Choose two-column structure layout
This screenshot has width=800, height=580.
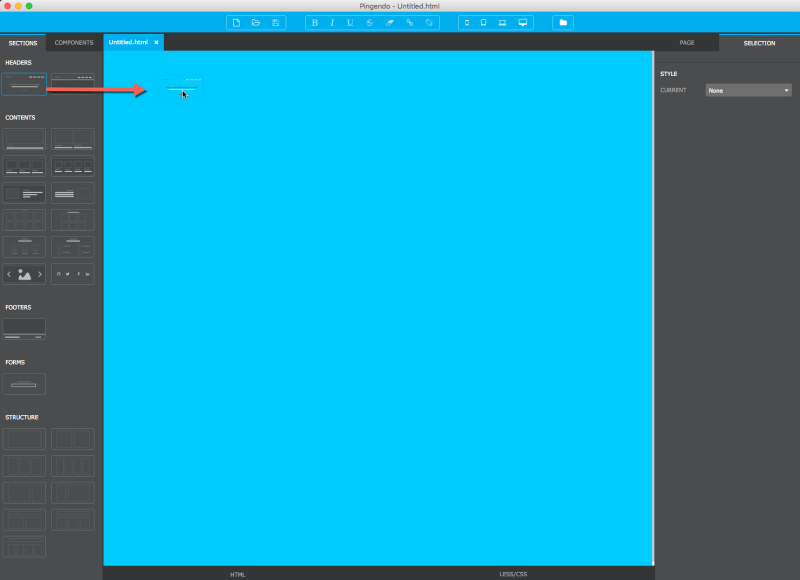pyautogui.click(x=72, y=439)
